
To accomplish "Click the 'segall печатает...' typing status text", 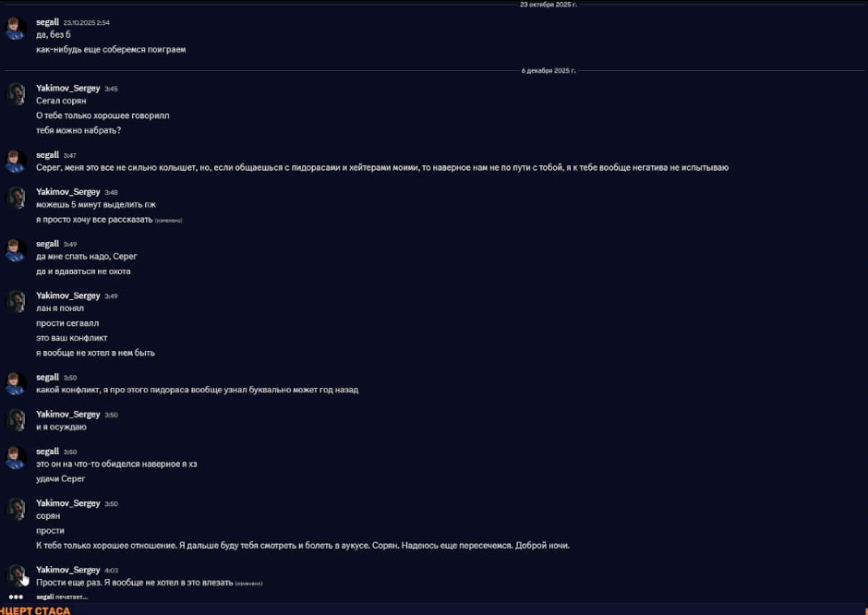I will point(62,597).
